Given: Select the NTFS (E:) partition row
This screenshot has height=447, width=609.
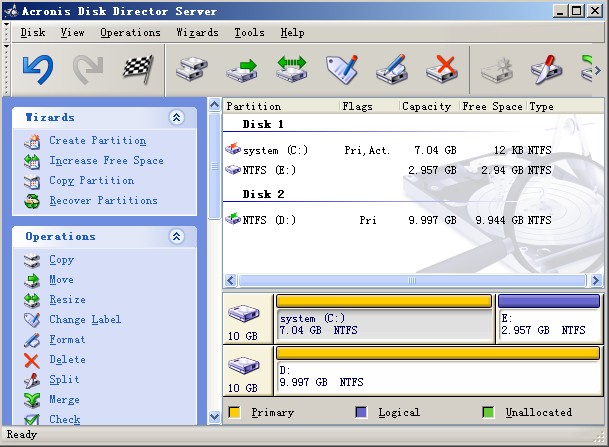Looking at the screenshot, I should click(388, 170).
